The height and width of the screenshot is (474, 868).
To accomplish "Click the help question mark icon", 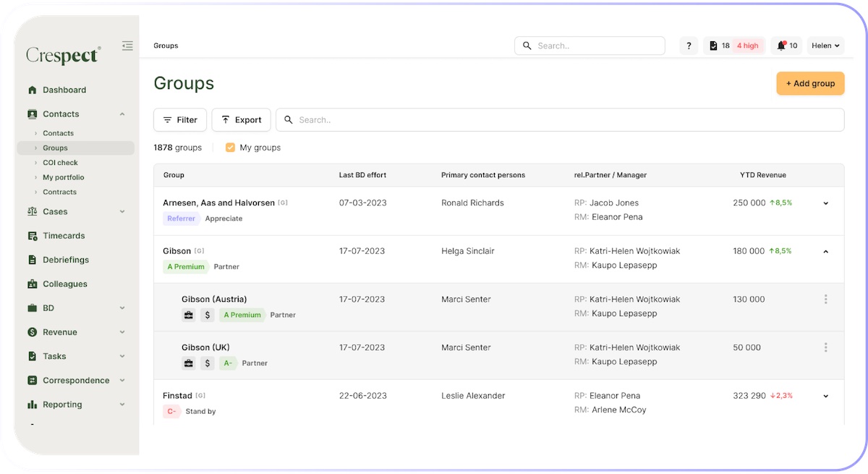I will coord(689,46).
